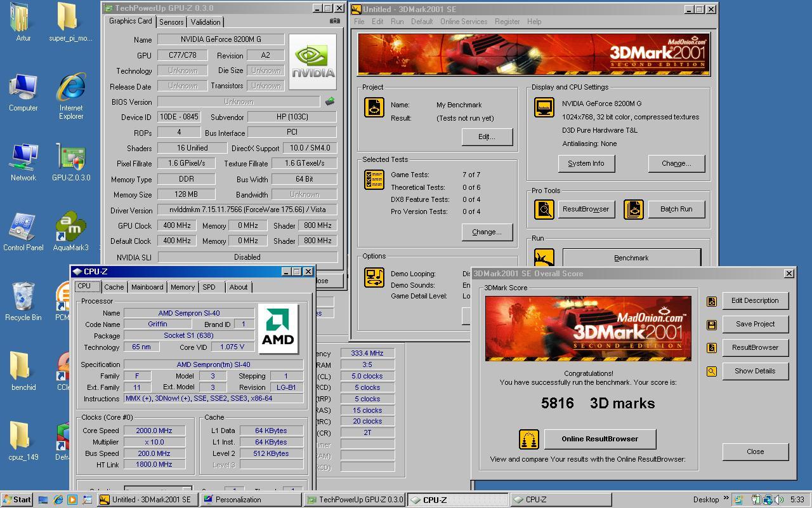Click the magnifier icon next to Show Details
Viewport: 812px width, 508px height.
[712, 371]
